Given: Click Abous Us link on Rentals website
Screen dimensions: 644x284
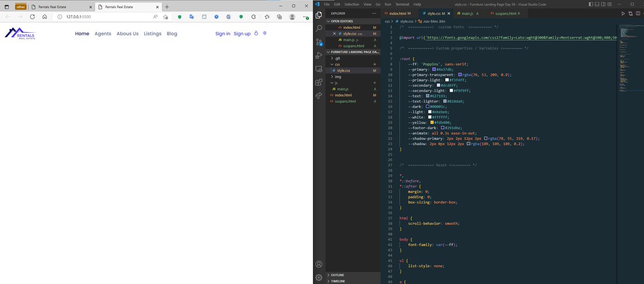Looking at the screenshot, I should (127, 34).
